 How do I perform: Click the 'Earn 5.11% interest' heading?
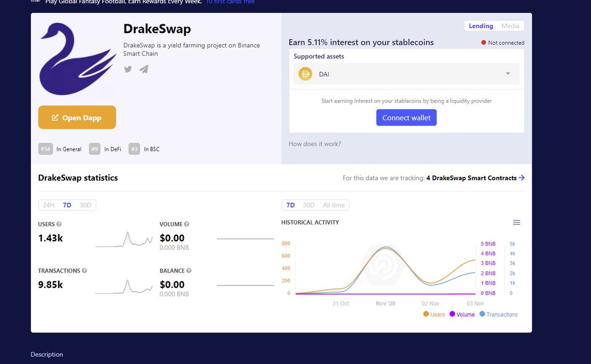click(361, 42)
